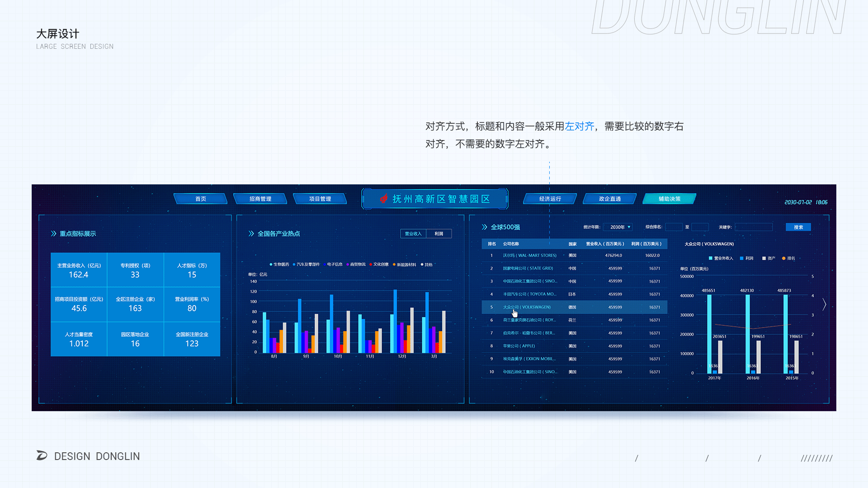Select the 人才当量密度 1.012 card
The height and width of the screenshot is (488, 868).
pyautogui.click(x=79, y=339)
